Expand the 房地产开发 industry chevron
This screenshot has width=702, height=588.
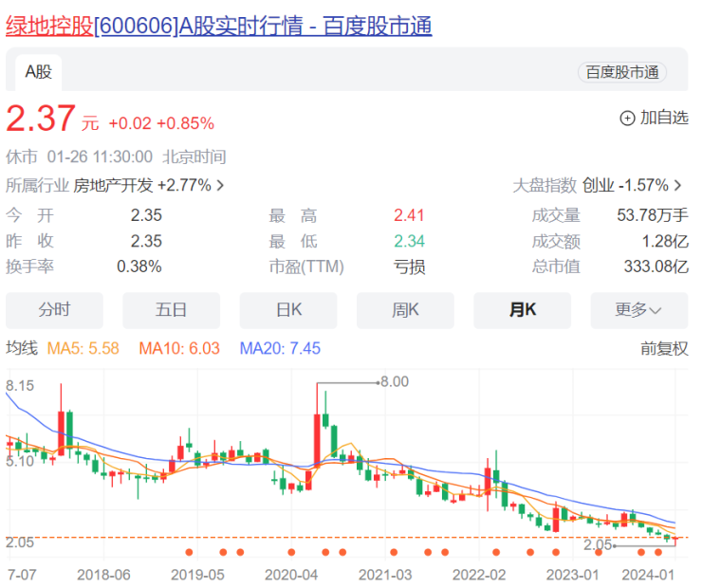220,185
